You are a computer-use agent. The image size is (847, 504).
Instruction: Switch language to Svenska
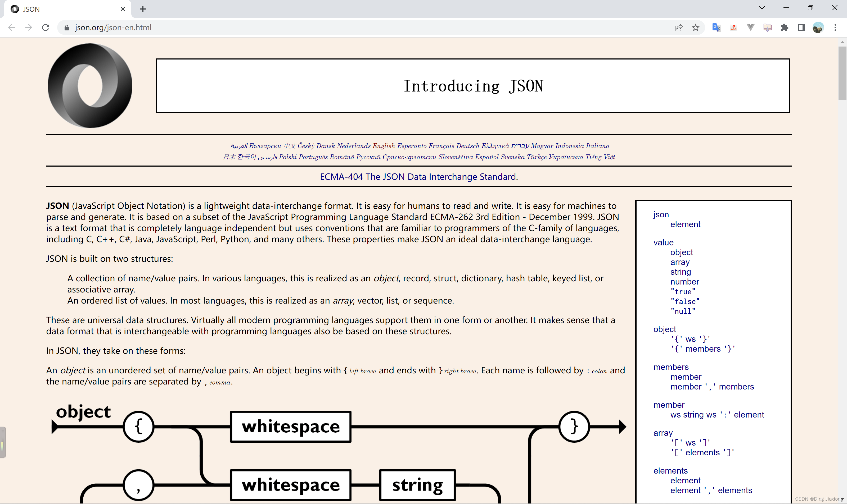pyautogui.click(x=512, y=157)
